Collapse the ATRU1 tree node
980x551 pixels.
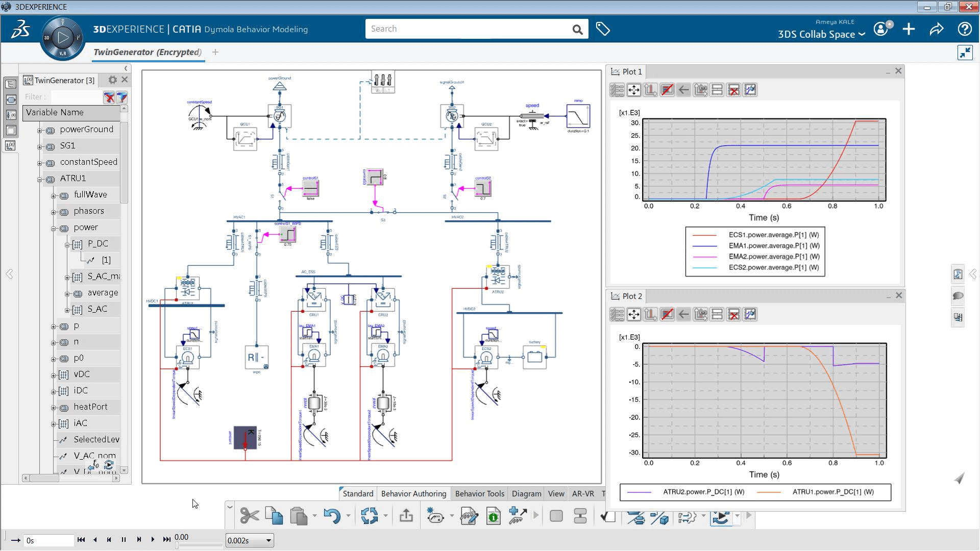point(40,180)
